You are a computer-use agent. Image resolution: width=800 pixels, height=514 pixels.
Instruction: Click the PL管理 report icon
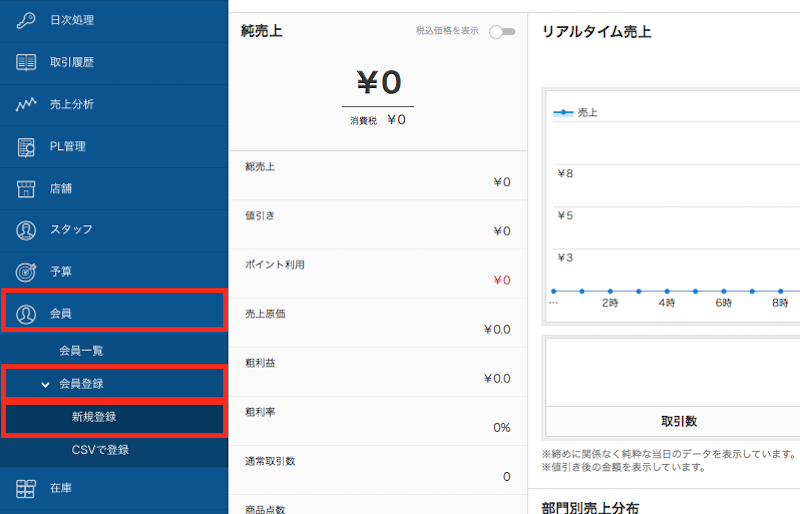(26, 146)
